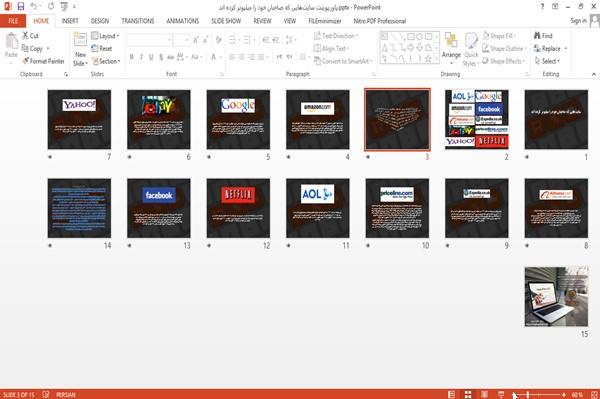Switch to Reading view in status bar
Screen dimensions: 600x399
[x=484, y=394]
